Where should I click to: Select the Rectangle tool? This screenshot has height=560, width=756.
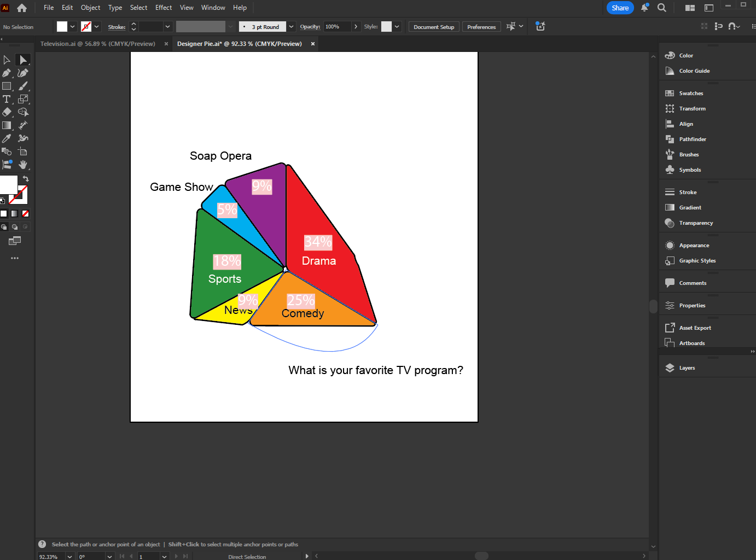[7, 86]
